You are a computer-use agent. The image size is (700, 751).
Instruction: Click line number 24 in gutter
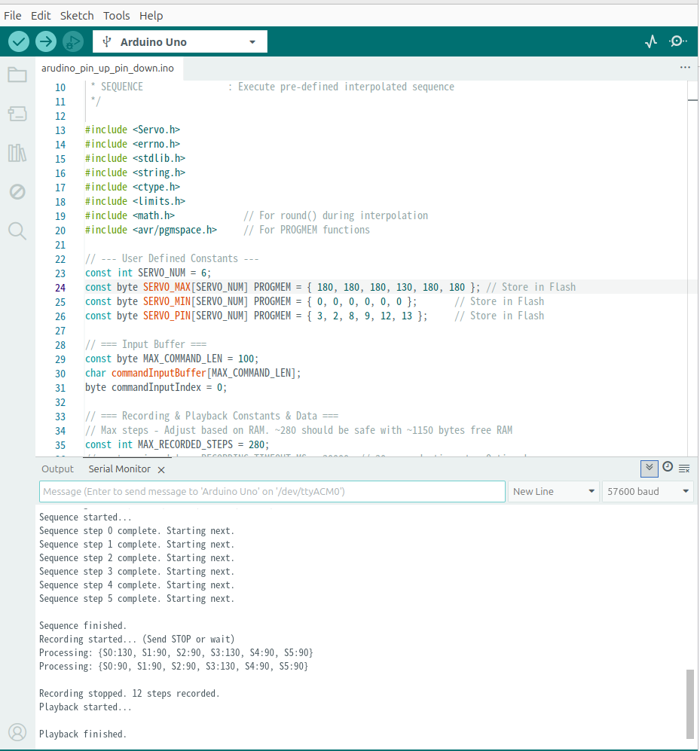pos(60,288)
